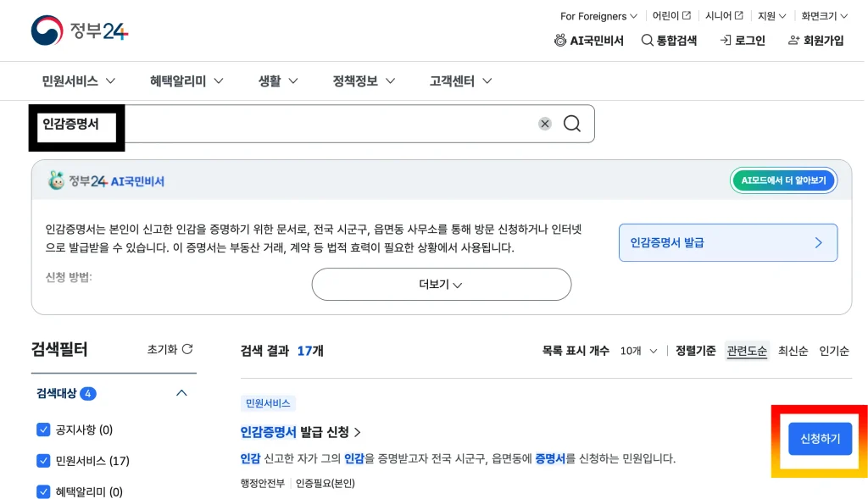Click the 민원서비스 result tag

[268, 403]
